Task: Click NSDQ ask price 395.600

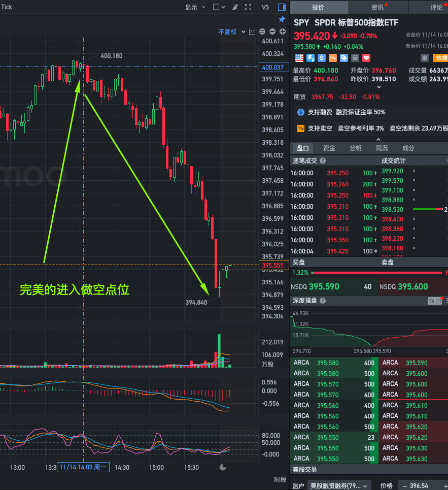Action: [x=412, y=286]
